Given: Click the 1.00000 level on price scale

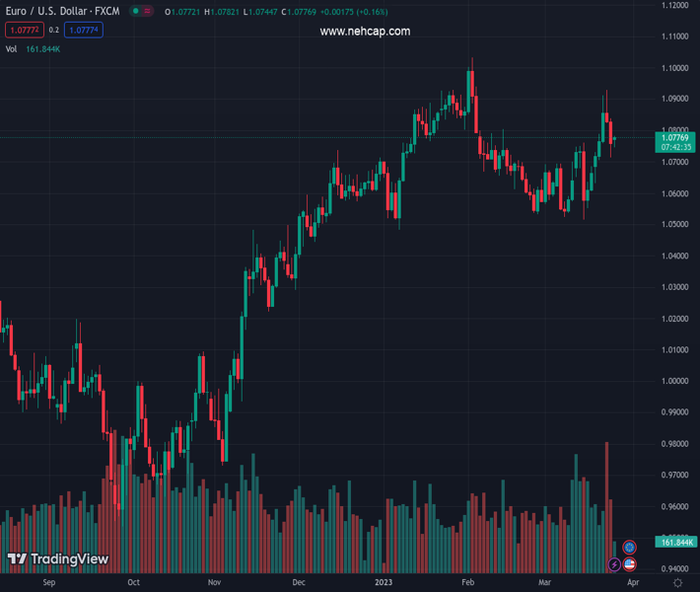Looking at the screenshot, I should [675, 381].
